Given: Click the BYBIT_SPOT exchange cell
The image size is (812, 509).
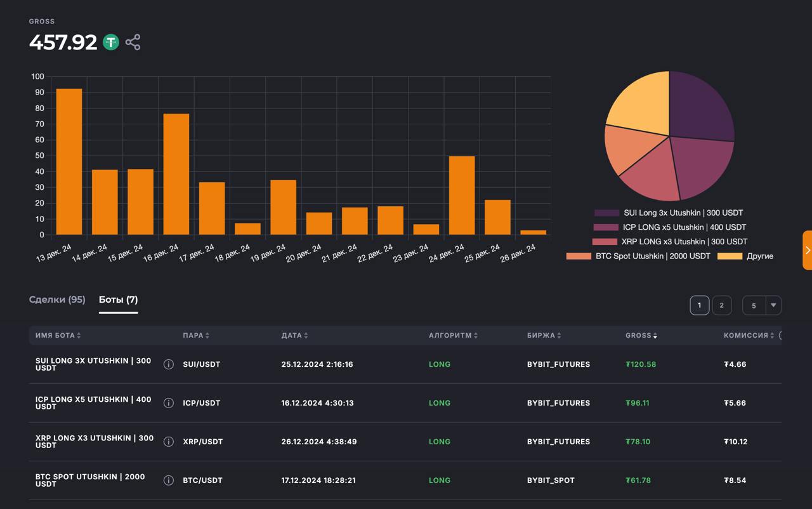Looking at the screenshot, I should (x=551, y=480).
